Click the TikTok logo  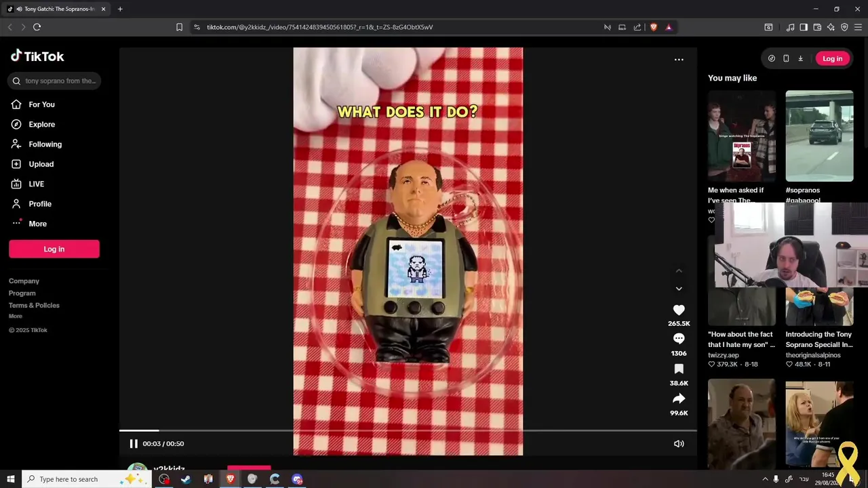(x=37, y=56)
